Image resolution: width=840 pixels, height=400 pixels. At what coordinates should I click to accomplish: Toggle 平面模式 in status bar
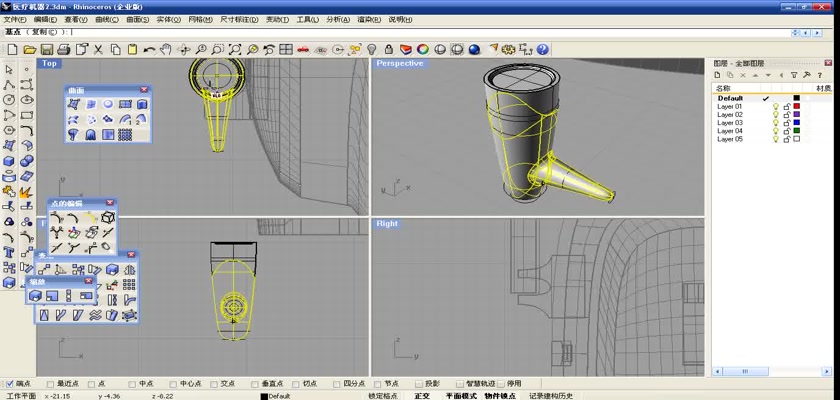click(x=461, y=396)
